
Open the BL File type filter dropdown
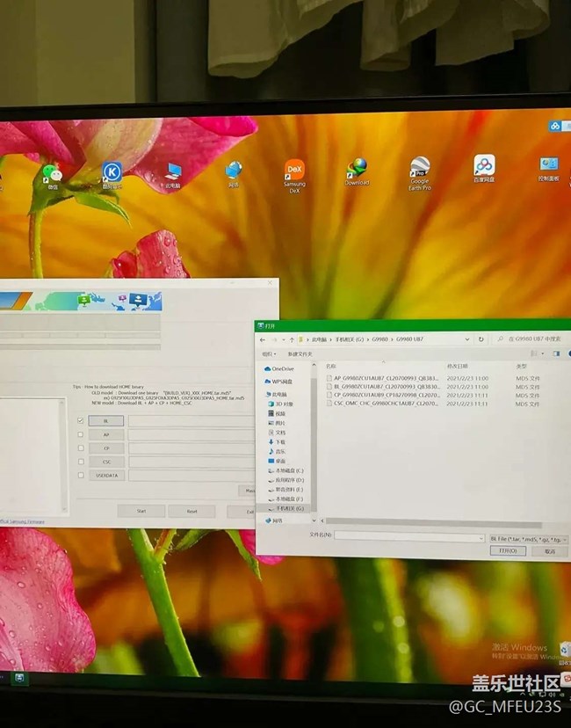529,538
